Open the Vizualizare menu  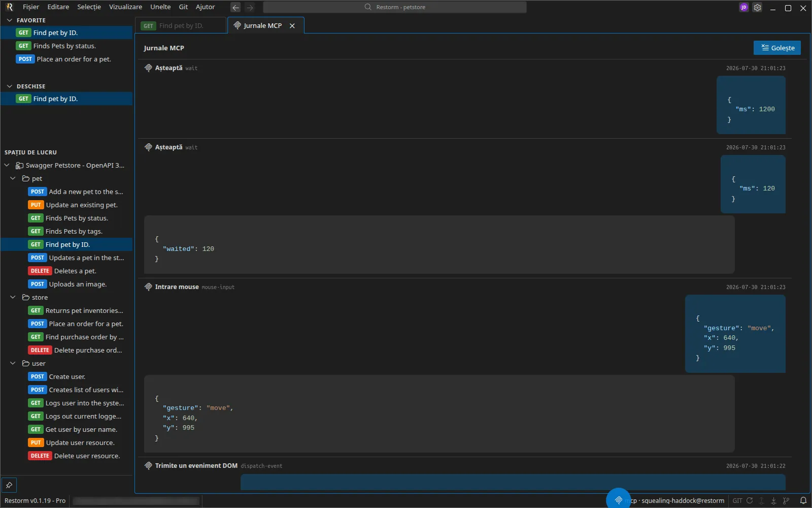125,7
